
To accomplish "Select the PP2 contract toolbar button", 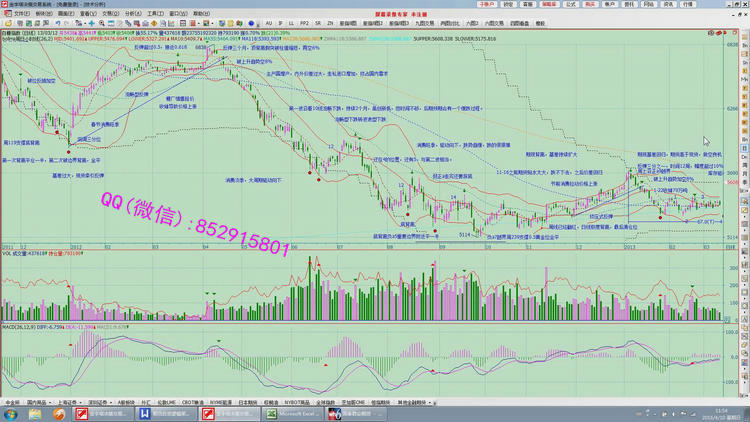I will 304,22.
